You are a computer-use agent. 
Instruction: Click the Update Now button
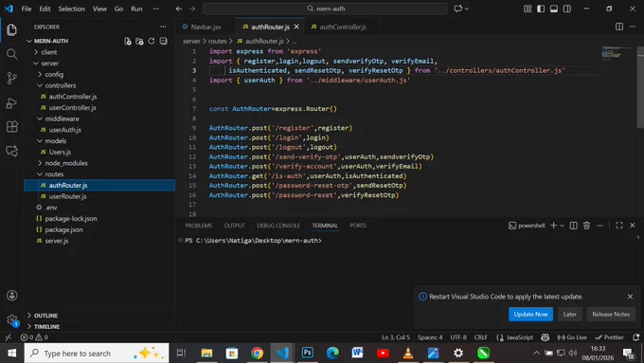click(x=530, y=314)
